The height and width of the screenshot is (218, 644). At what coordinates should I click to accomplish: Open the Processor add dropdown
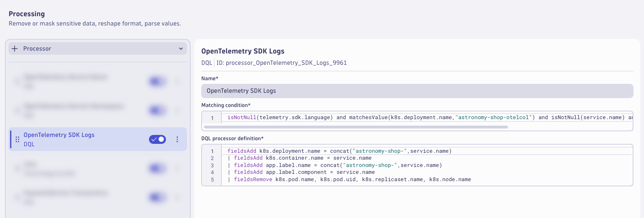(x=98, y=49)
